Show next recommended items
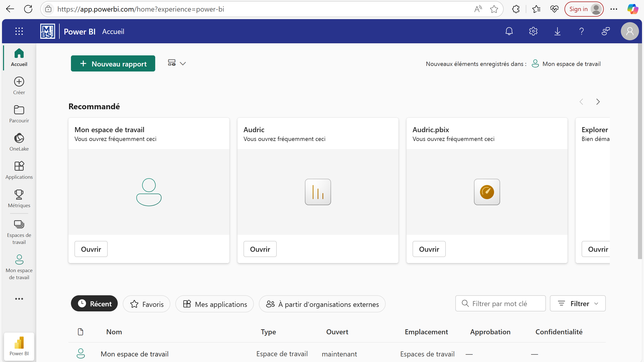 point(598,102)
